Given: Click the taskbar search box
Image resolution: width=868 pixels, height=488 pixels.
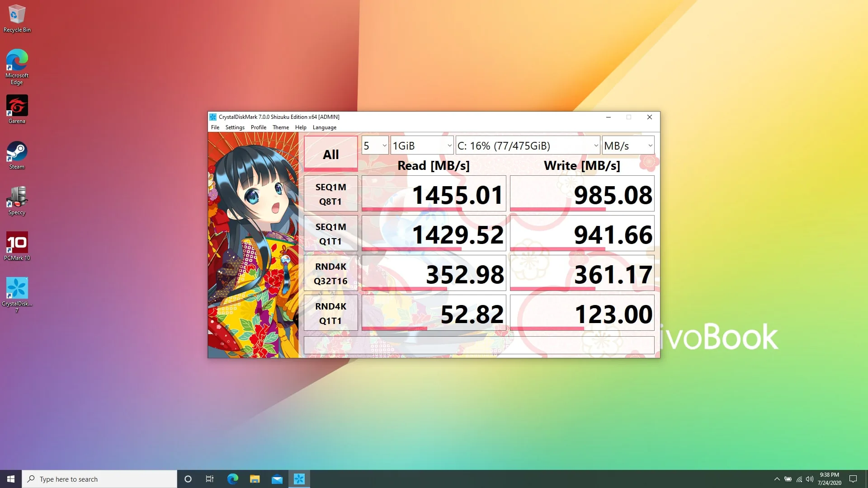Looking at the screenshot, I should pyautogui.click(x=99, y=479).
